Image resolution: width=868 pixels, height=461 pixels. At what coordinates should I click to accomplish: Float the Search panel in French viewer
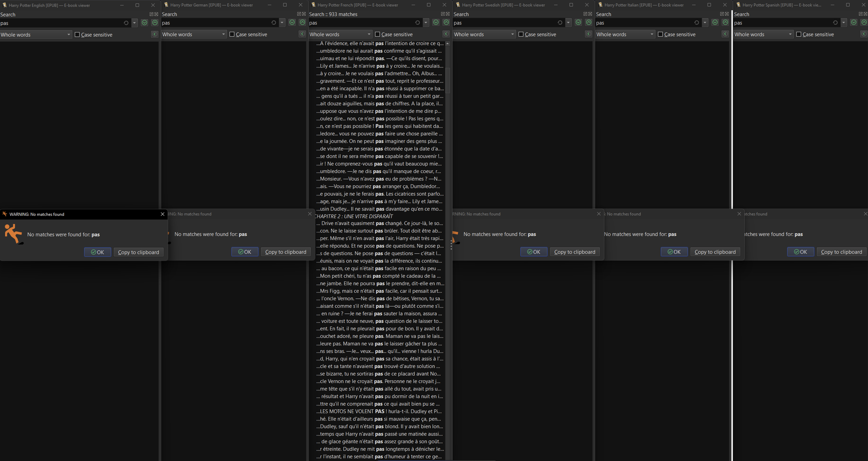click(443, 14)
